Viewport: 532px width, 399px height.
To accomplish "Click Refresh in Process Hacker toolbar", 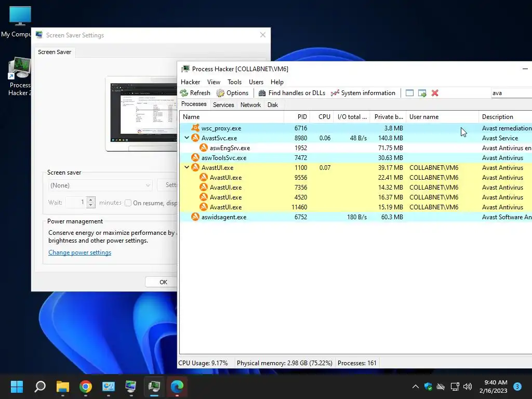I will coord(195,93).
